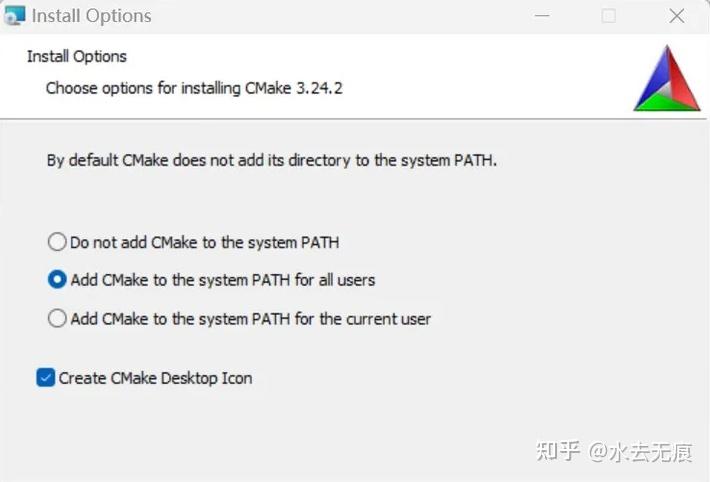Select the PATH for the current user radio button
Viewport: 710px width, 482px height.
(57, 318)
